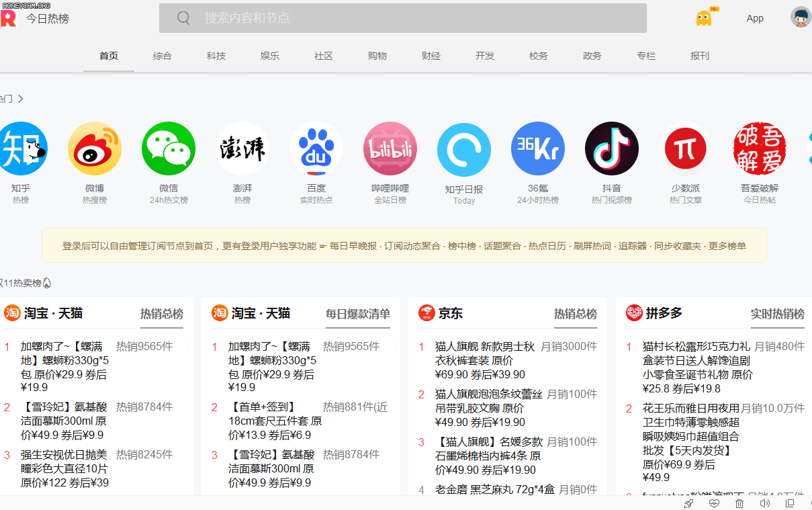Click the App link in header
Screen dimensions: 812x510
pyautogui.click(x=755, y=18)
